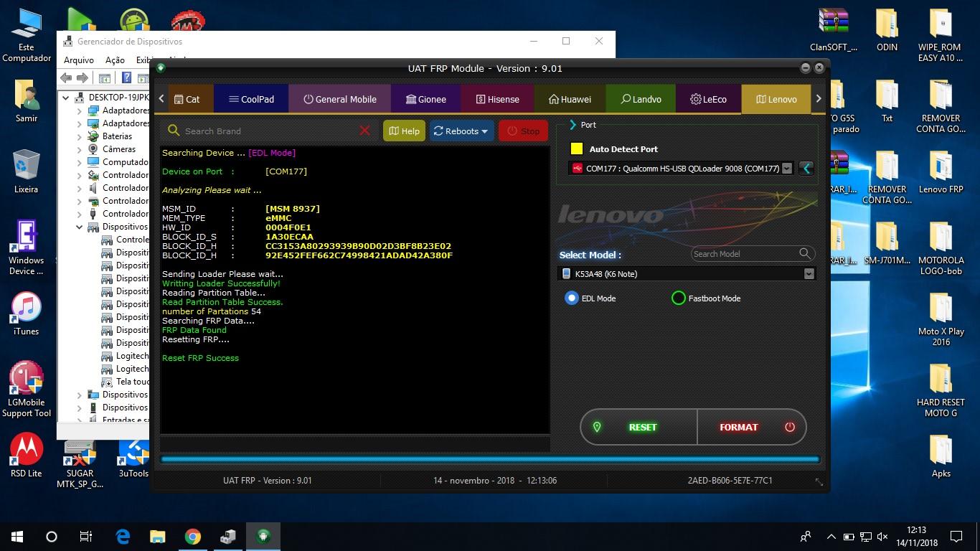Open the Gionee brand tab
This screenshot has width=980, height=551.
(x=426, y=99)
